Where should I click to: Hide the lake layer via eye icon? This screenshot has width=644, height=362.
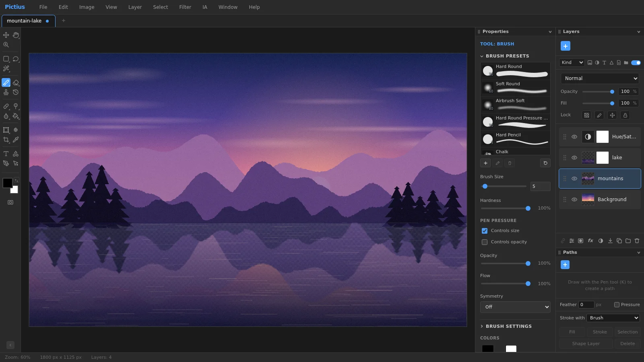[x=574, y=158]
